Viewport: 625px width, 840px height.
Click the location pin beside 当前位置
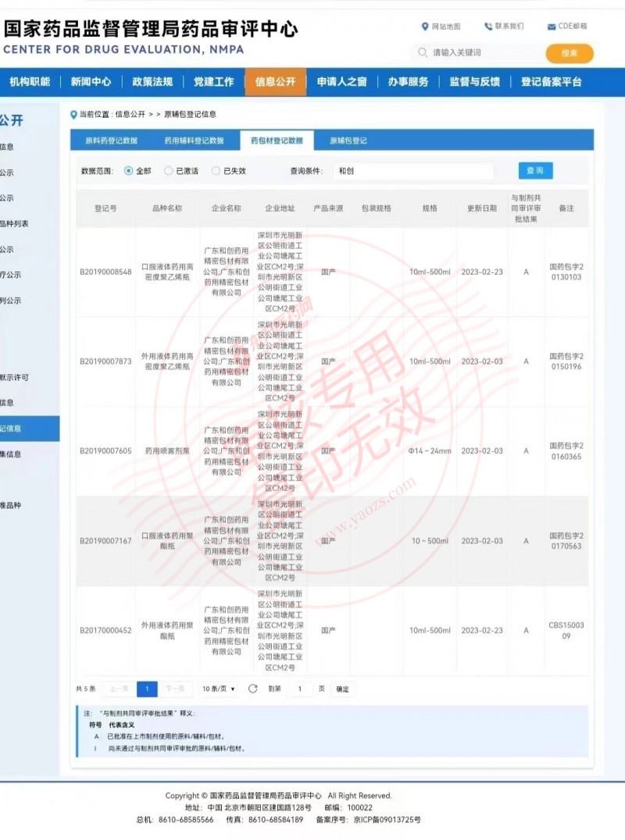coord(74,114)
